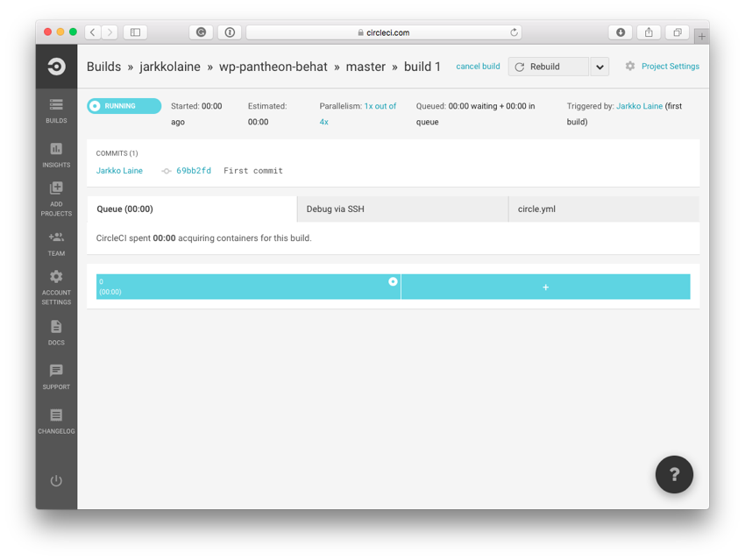745x560 pixels.
Task: Click the help question mark button
Action: tap(674, 474)
